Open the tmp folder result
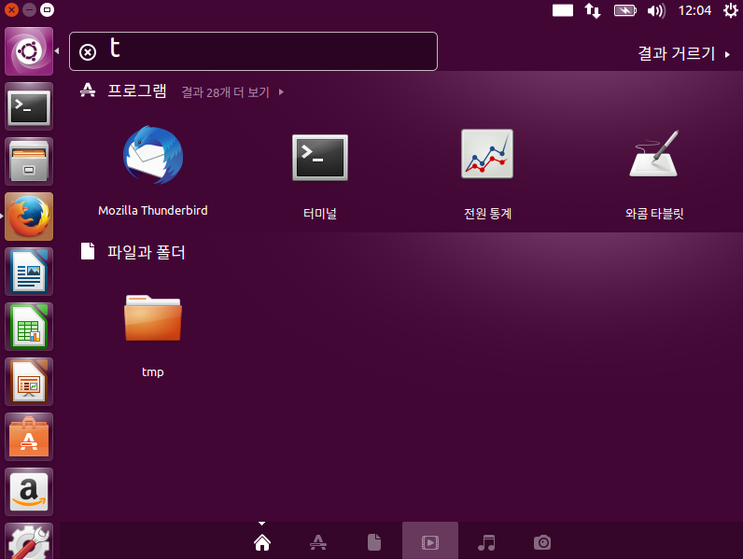Image resolution: width=743 pixels, height=560 pixels. click(152, 334)
